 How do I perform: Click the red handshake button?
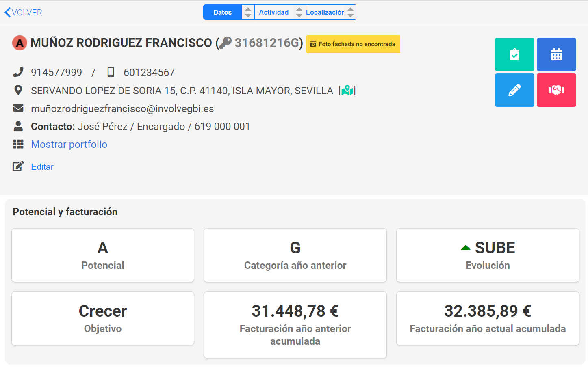(x=556, y=90)
